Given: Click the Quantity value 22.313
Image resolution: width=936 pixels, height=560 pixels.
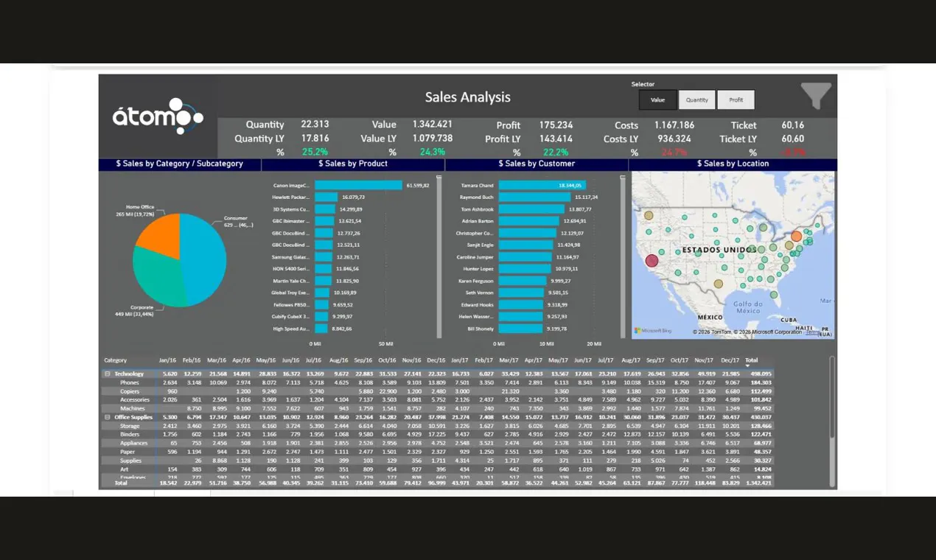Looking at the screenshot, I should click(x=315, y=125).
